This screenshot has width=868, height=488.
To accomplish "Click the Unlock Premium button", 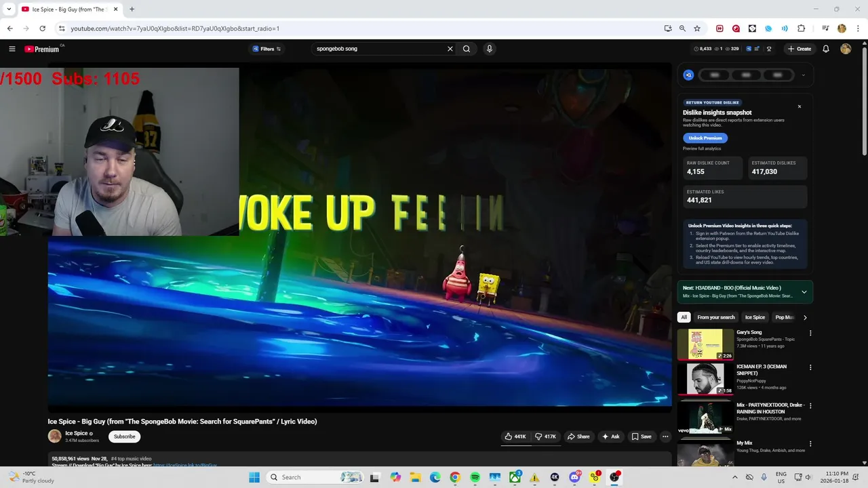I will click(x=705, y=138).
